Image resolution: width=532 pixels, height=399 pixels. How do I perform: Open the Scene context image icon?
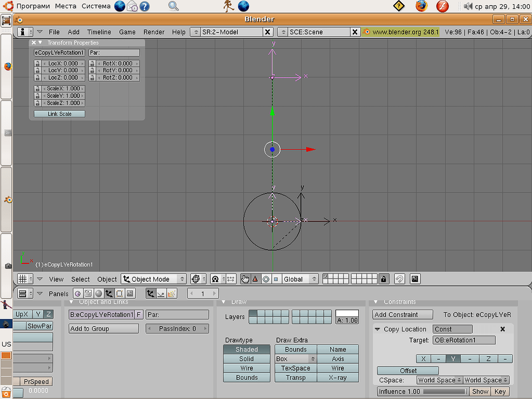pos(130,294)
